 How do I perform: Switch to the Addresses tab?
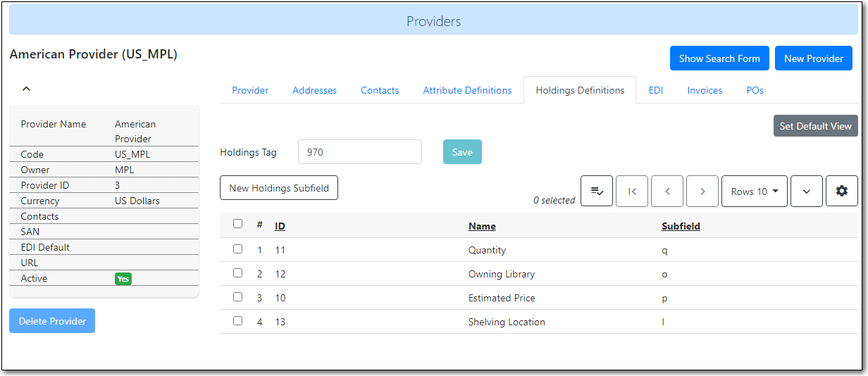click(314, 90)
